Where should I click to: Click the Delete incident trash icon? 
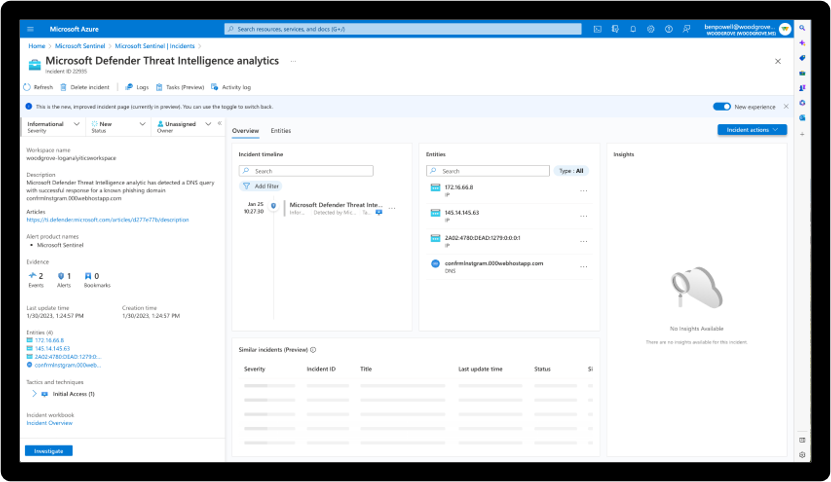pos(64,87)
